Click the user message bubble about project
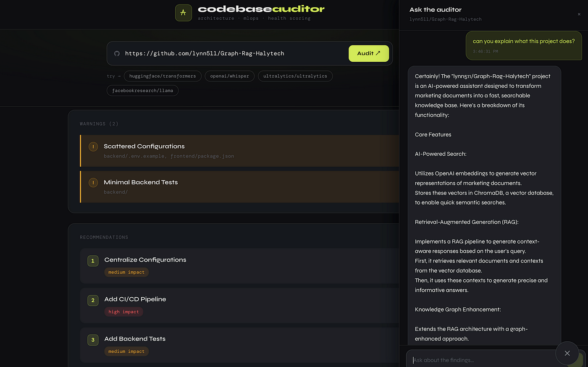This screenshot has width=588, height=367. coord(523,45)
